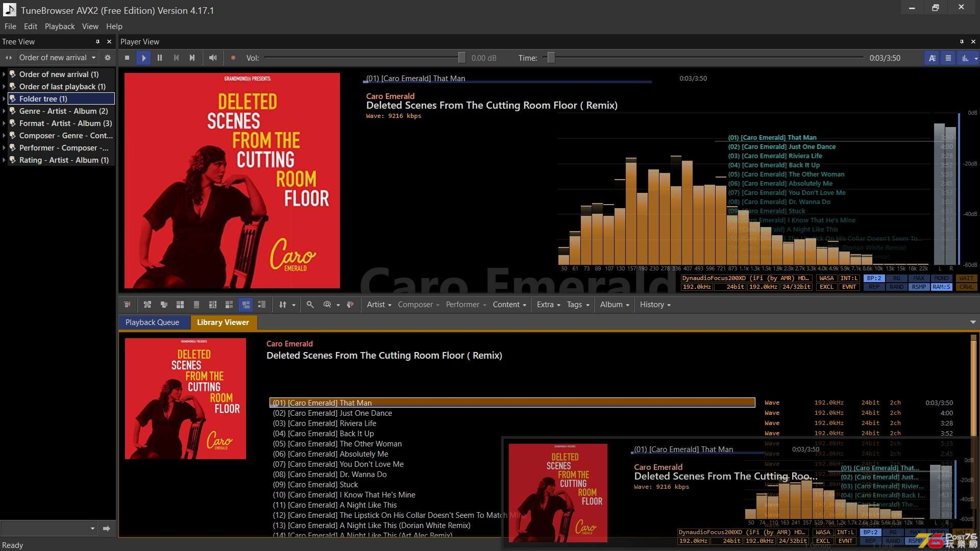Expand the Tags dropdown filter menu
Image resolution: width=980 pixels, height=551 pixels.
pyautogui.click(x=577, y=304)
